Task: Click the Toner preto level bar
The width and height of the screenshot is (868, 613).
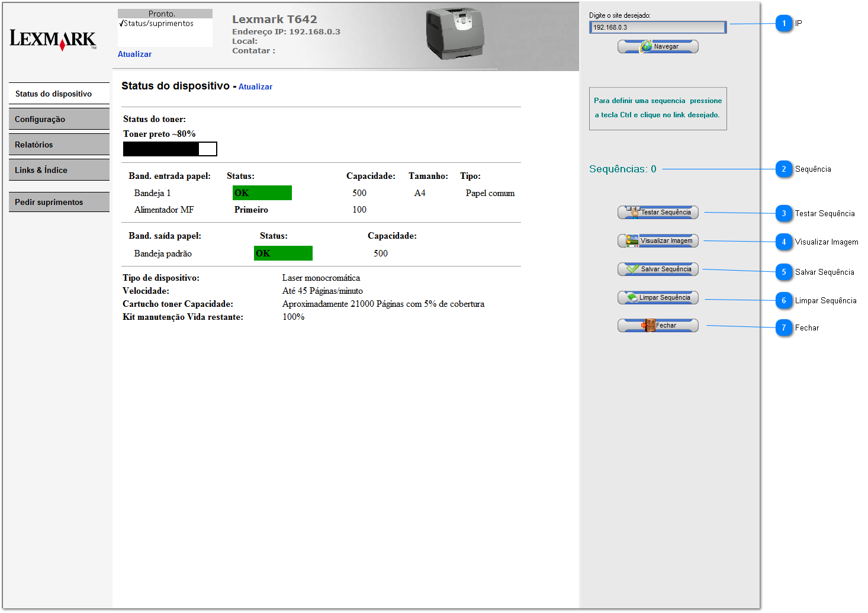Action: (x=170, y=149)
